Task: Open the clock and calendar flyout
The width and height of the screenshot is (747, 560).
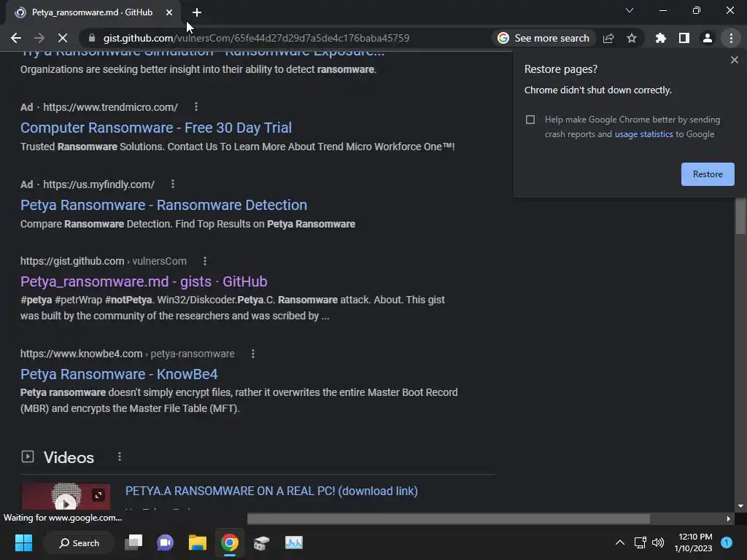Action: (x=694, y=542)
